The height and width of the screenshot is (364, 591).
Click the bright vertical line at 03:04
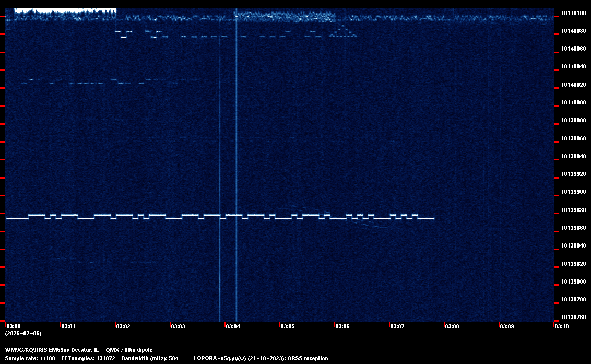[x=237, y=157]
